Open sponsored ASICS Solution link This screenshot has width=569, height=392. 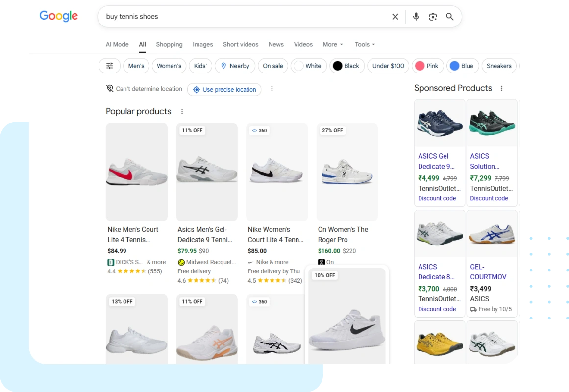[485, 161]
